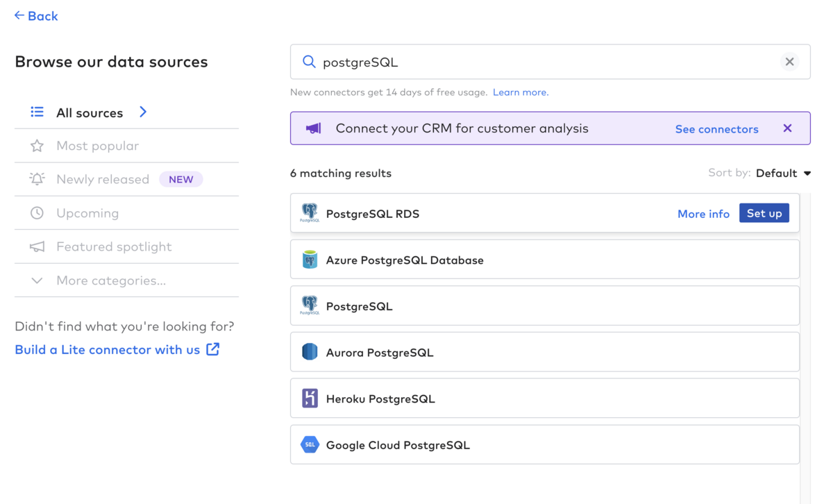This screenshot has width=833, height=504.
Task: Select Most popular category
Action: (97, 146)
